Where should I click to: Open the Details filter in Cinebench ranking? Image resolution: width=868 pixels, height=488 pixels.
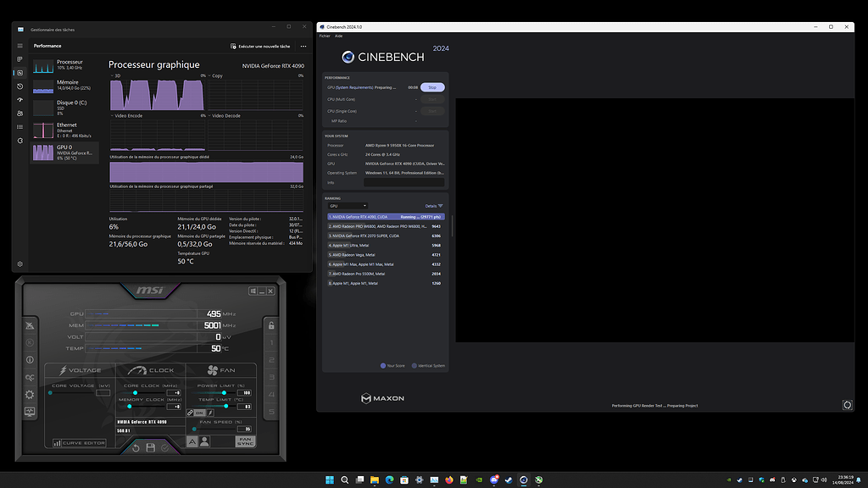pyautogui.click(x=432, y=206)
